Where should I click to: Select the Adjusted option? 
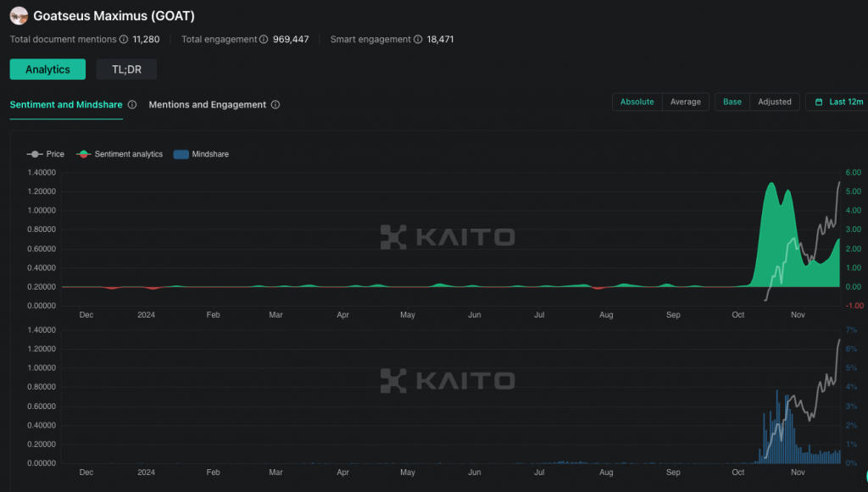pos(775,102)
